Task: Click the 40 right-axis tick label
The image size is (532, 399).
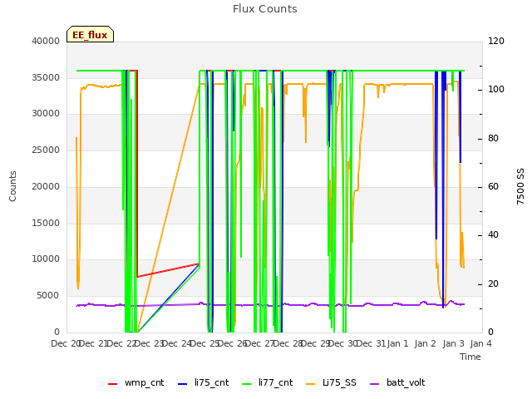Action: [x=493, y=234]
